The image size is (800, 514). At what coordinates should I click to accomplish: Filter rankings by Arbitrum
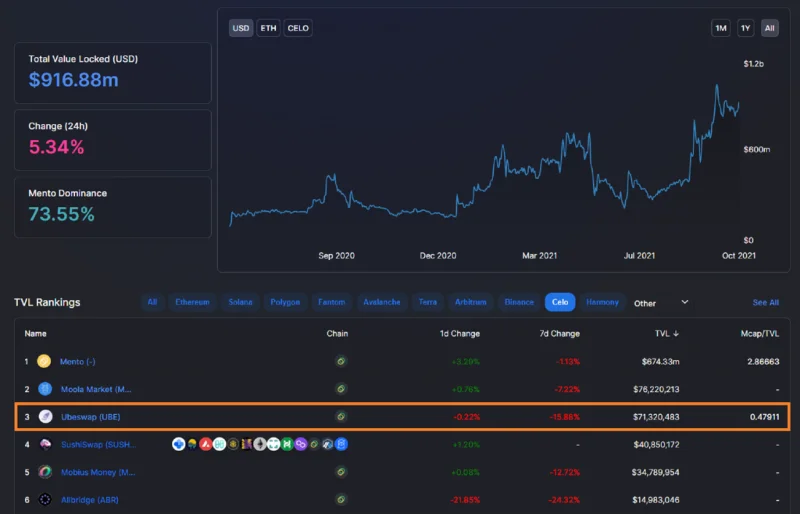click(x=470, y=302)
